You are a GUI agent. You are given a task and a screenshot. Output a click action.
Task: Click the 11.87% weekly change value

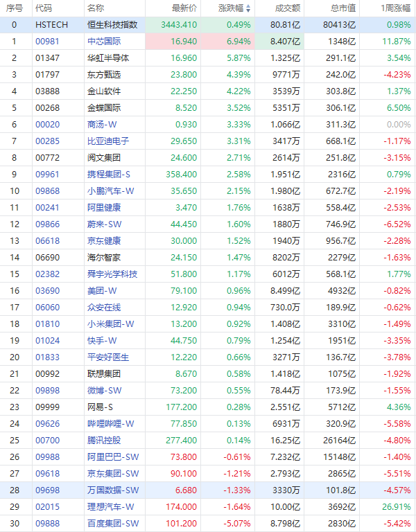[x=397, y=42]
